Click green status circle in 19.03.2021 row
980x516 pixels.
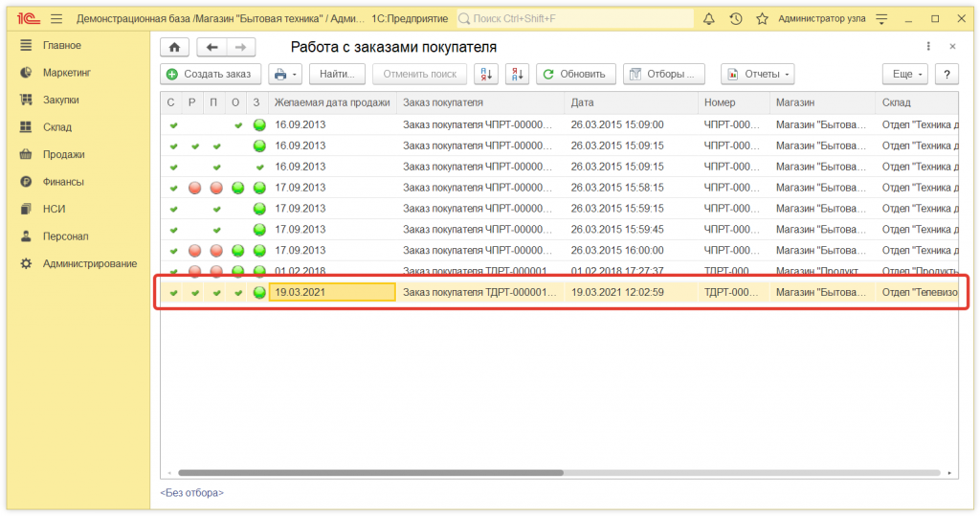coord(259,292)
